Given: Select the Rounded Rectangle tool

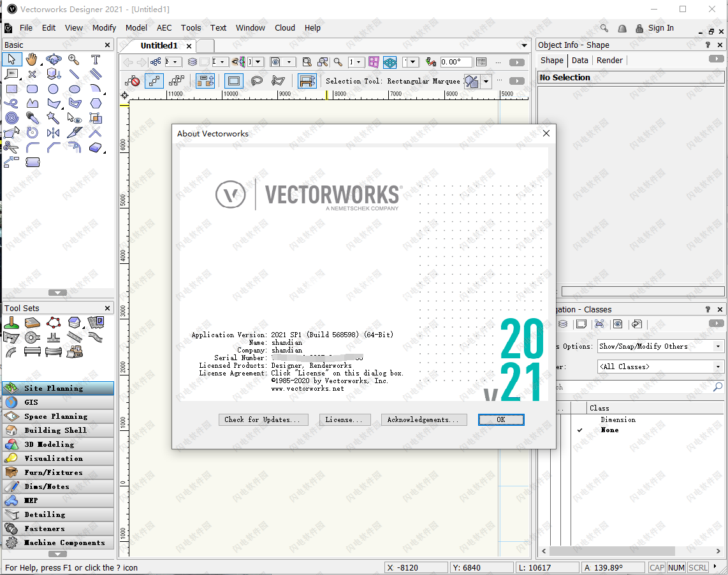Looking at the screenshot, I should pos(32,89).
